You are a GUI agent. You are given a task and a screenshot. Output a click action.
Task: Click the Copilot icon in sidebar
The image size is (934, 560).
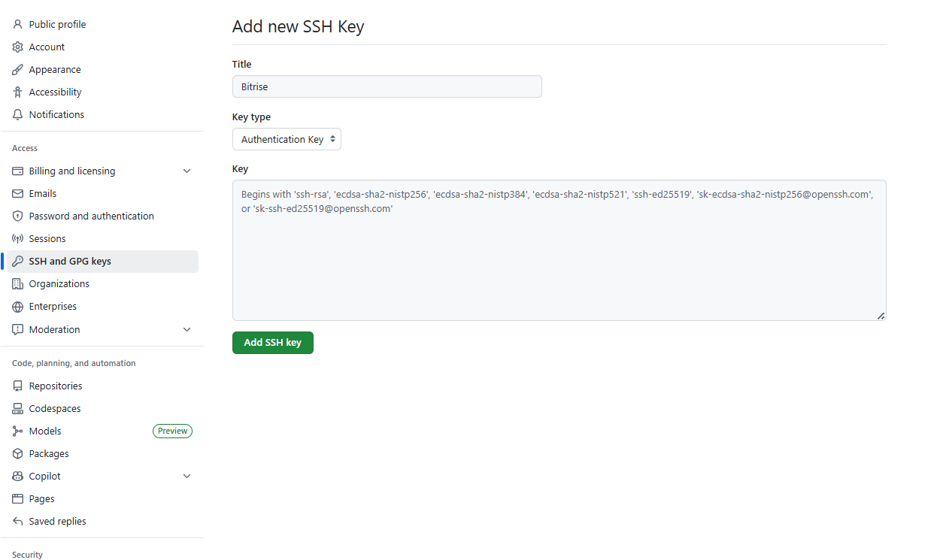point(18,476)
